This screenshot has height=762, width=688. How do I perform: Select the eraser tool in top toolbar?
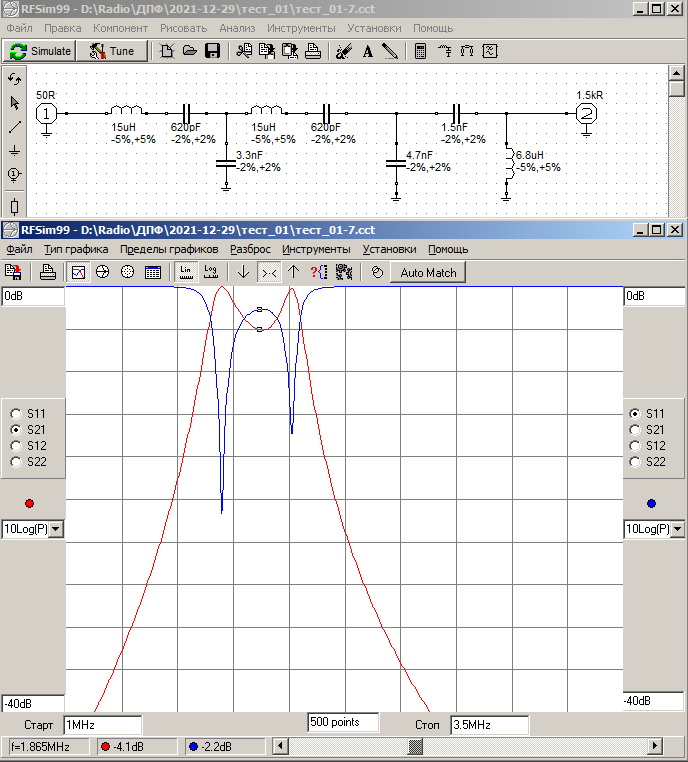(x=344, y=51)
